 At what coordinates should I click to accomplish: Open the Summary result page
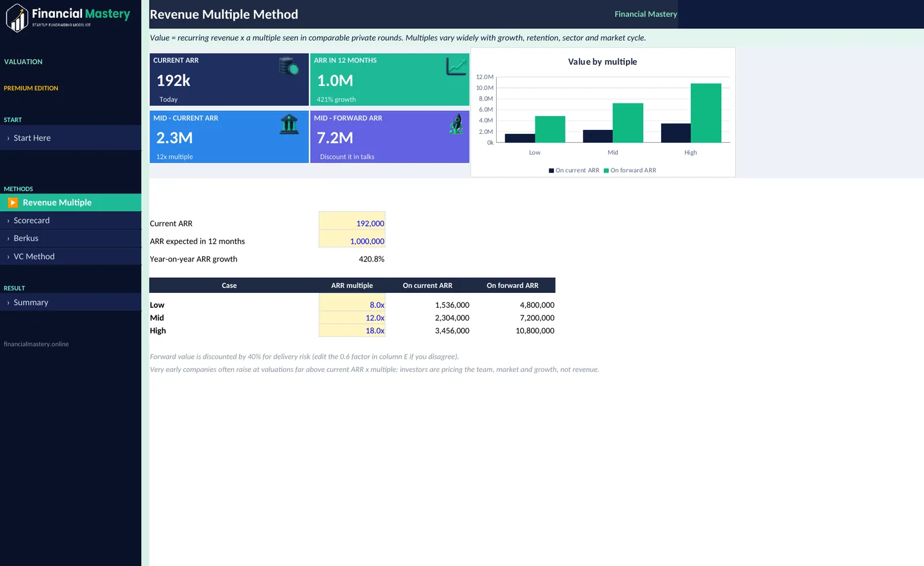tap(70, 303)
